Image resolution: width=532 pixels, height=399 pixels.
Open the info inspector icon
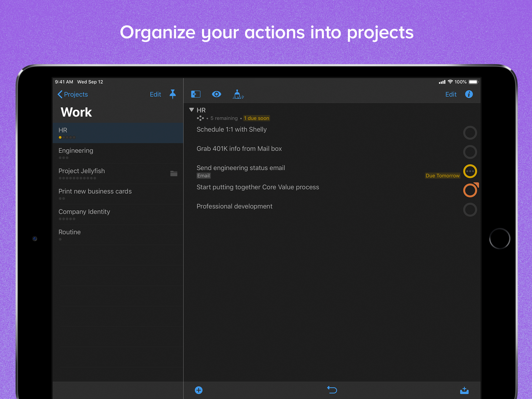(469, 94)
